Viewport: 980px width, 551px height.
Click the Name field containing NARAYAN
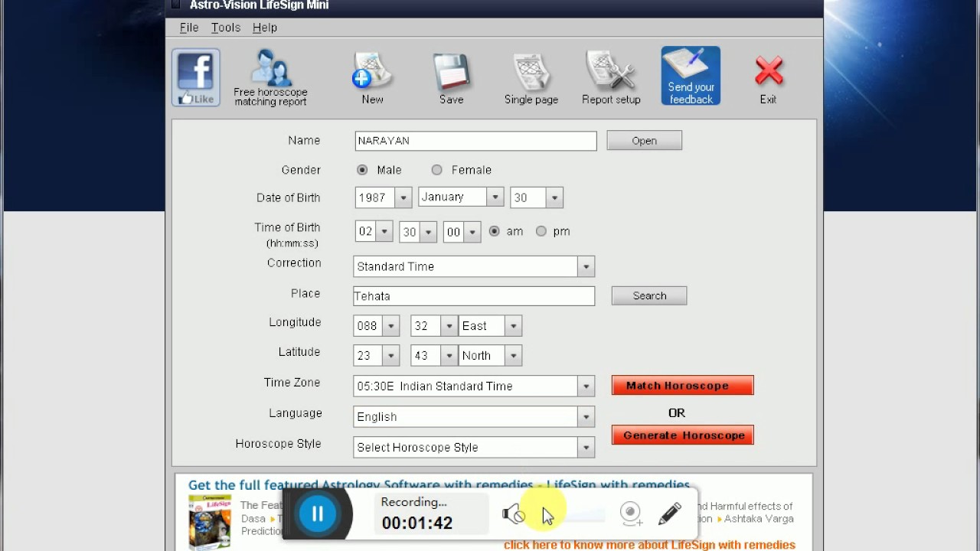pos(475,141)
